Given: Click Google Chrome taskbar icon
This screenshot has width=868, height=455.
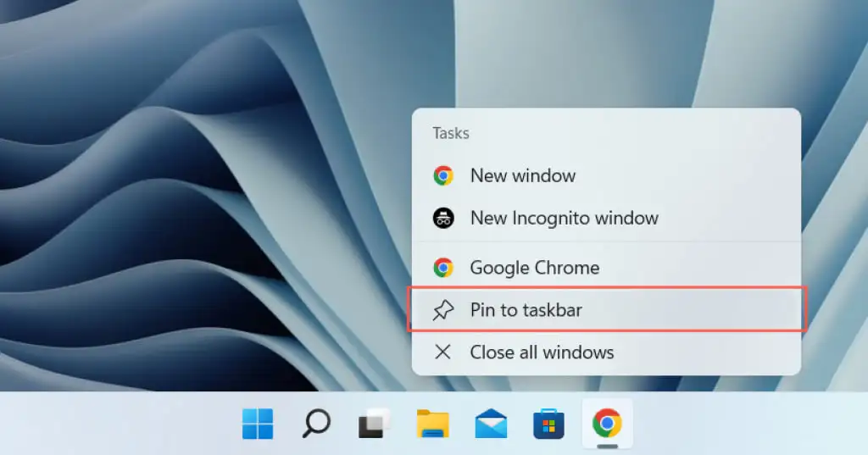Looking at the screenshot, I should [607, 424].
